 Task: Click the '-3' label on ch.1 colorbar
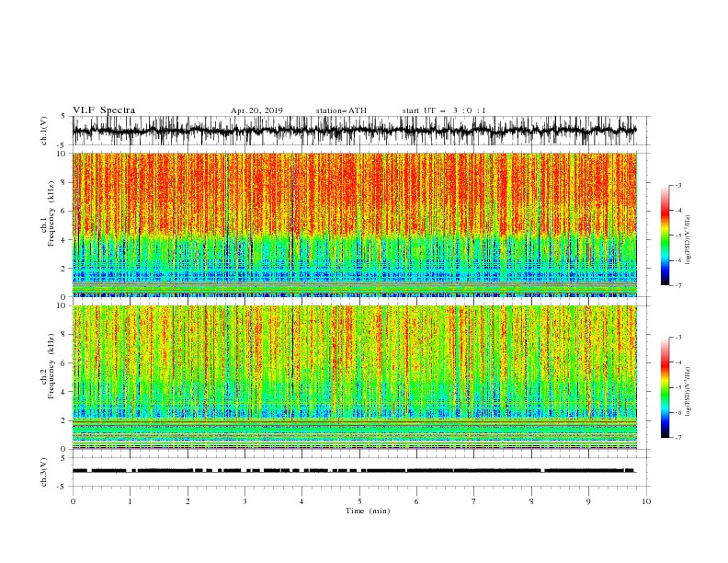pos(677,185)
